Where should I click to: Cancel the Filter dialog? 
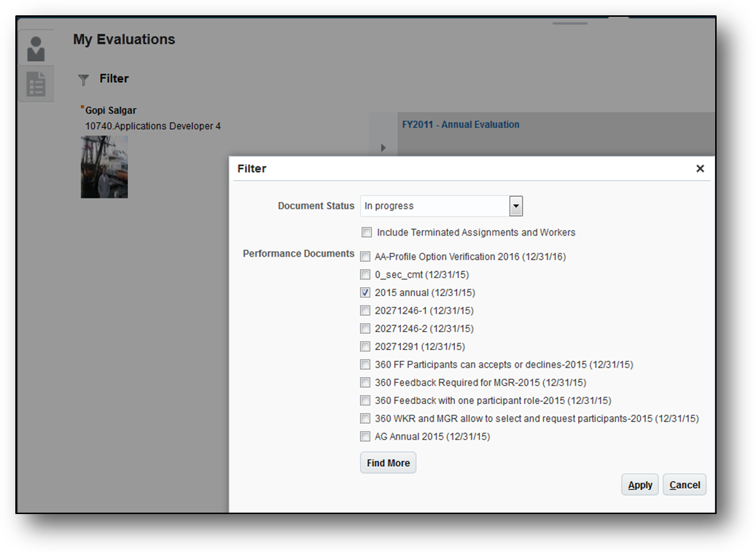[x=685, y=485]
